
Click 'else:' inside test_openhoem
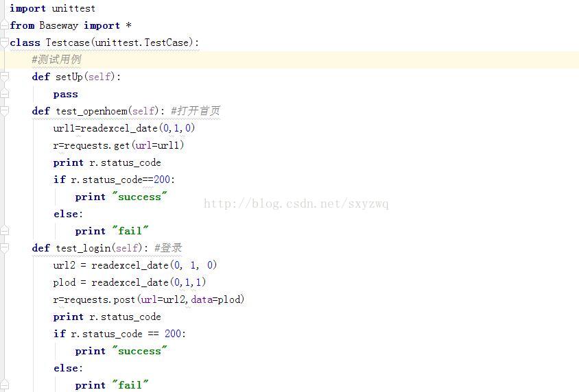pos(69,214)
